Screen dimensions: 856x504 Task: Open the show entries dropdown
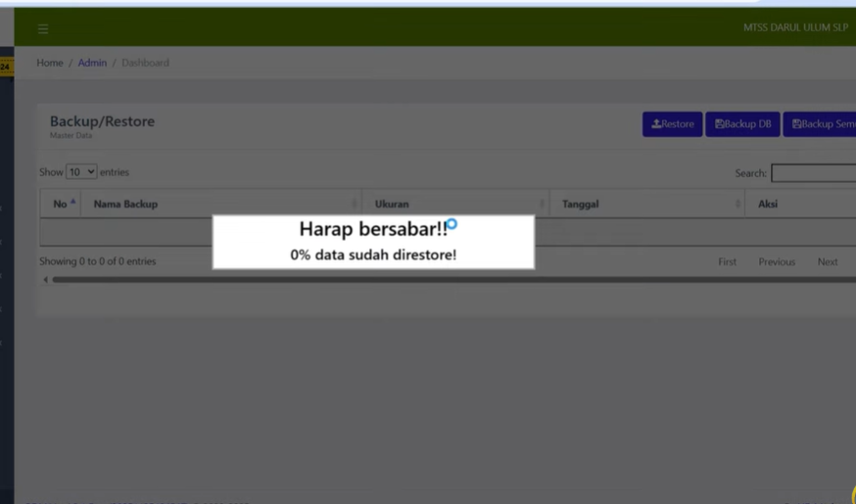[81, 172]
